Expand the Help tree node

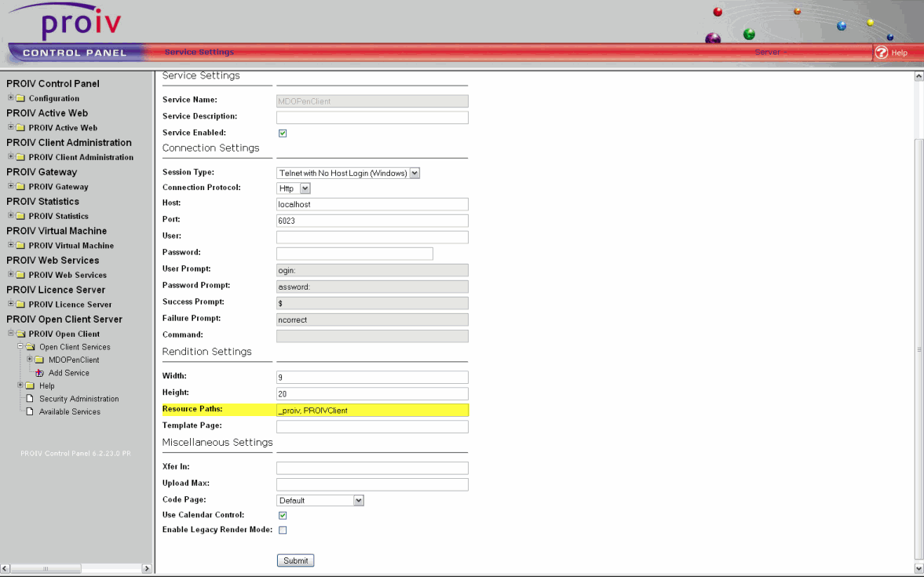(20, 385)
